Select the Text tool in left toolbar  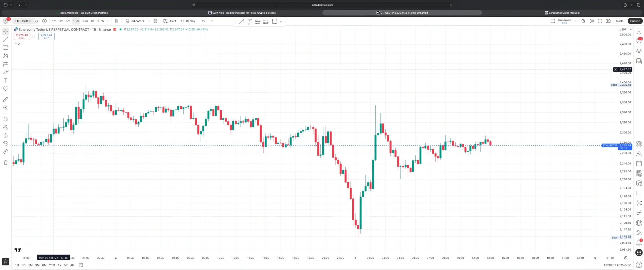click(x=6, y=81)
